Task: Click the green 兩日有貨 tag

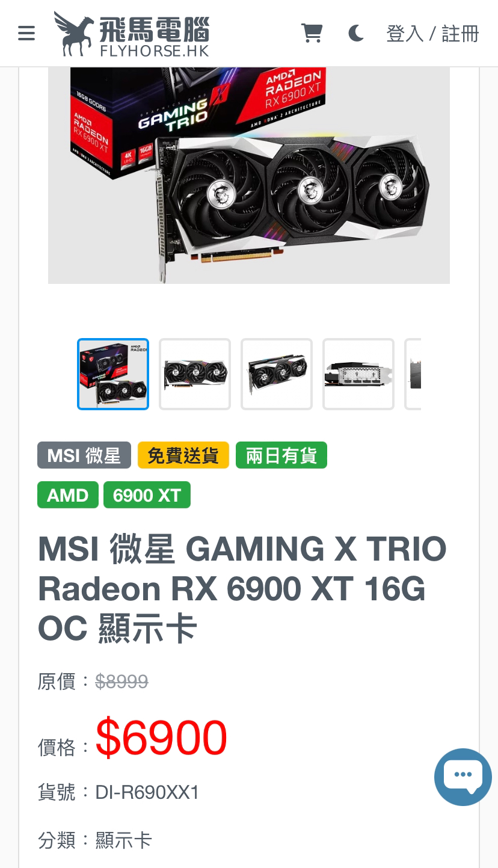Action: (281, 455)
